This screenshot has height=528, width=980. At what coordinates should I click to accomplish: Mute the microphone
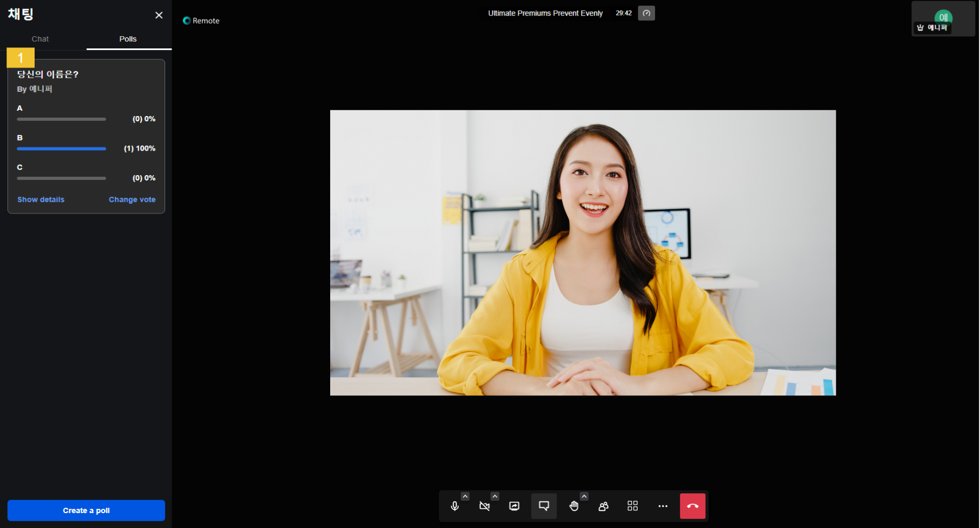click(x=454, y=506)
